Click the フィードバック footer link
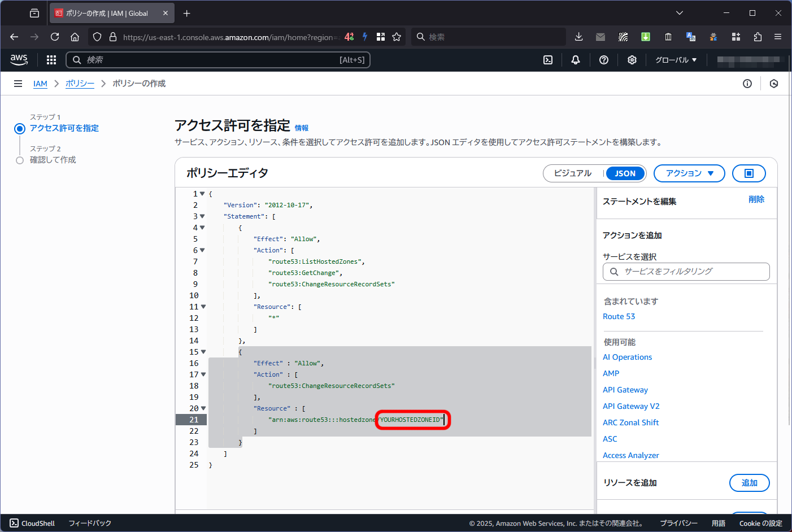 90,524
